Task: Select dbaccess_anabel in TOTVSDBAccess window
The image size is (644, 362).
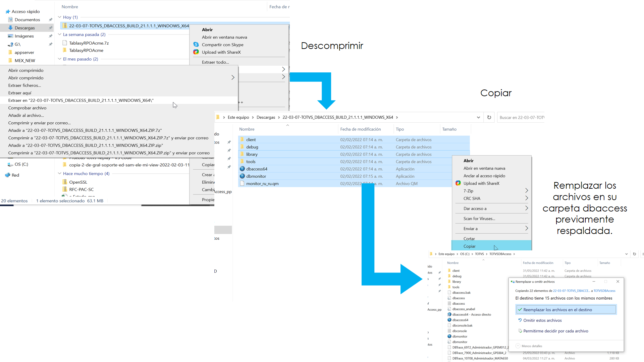Action: pos(464,309)
